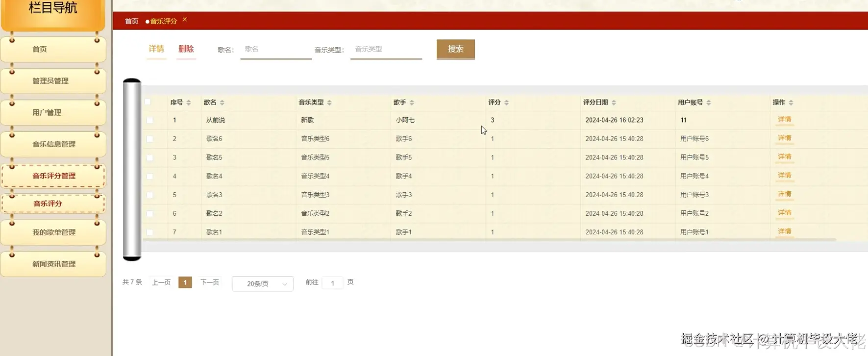Image resolution: width=868 pixels, height=356 pixels.
Task: Click the 歌手2 cell
Action: (x=404, y=213)
